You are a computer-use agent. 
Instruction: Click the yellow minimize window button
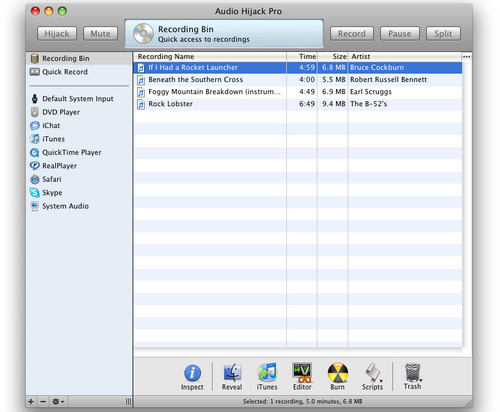[49, 11]
